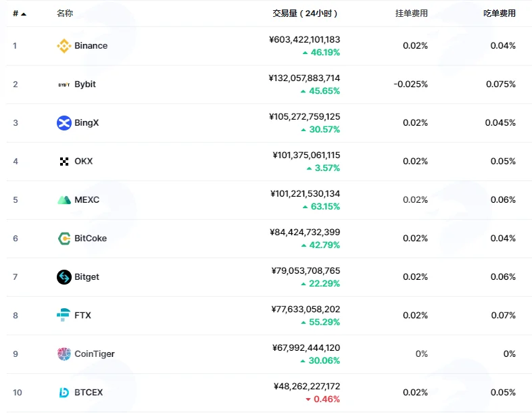Screen dimensions: 532x413
Task: Sort by 挂单费用 column header
Action: 411,14
